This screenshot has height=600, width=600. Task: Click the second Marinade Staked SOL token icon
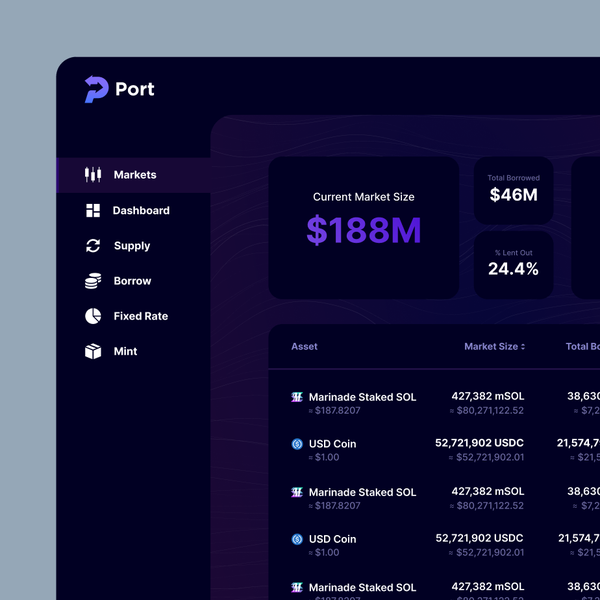[297, 492]
